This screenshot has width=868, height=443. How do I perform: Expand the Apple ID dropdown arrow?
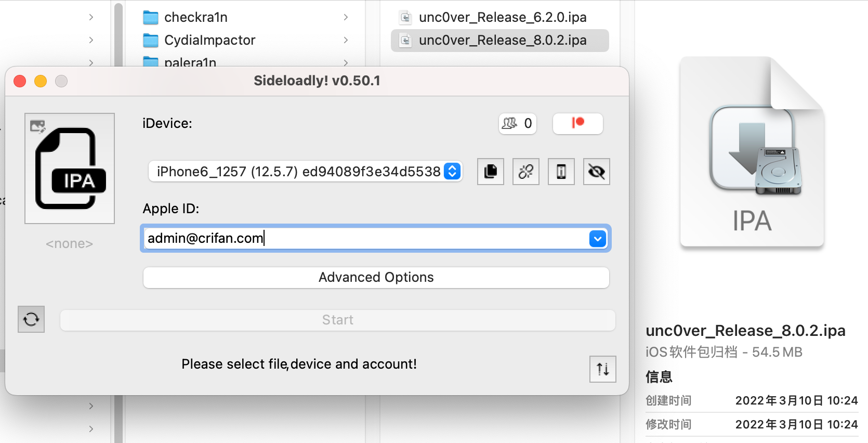pyautogui.click(x=598, y=239)
